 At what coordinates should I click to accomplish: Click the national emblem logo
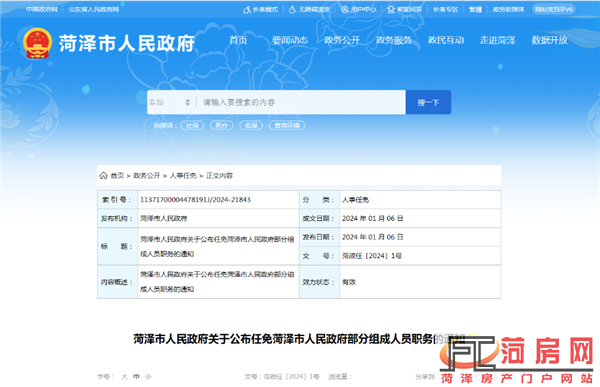click(37, 43)
